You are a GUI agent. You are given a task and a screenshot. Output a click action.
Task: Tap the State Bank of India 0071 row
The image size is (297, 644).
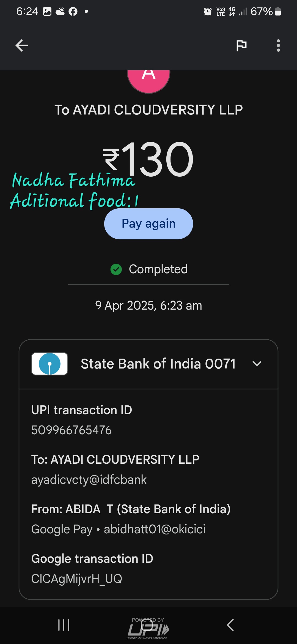point(158,364)
